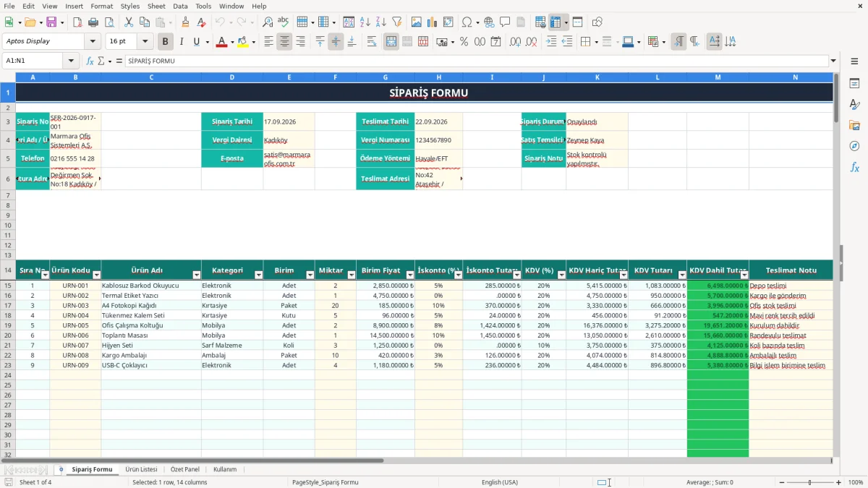Toggle Underline formatting
Screen dimensions: 868x488
(x=197, y=42)
